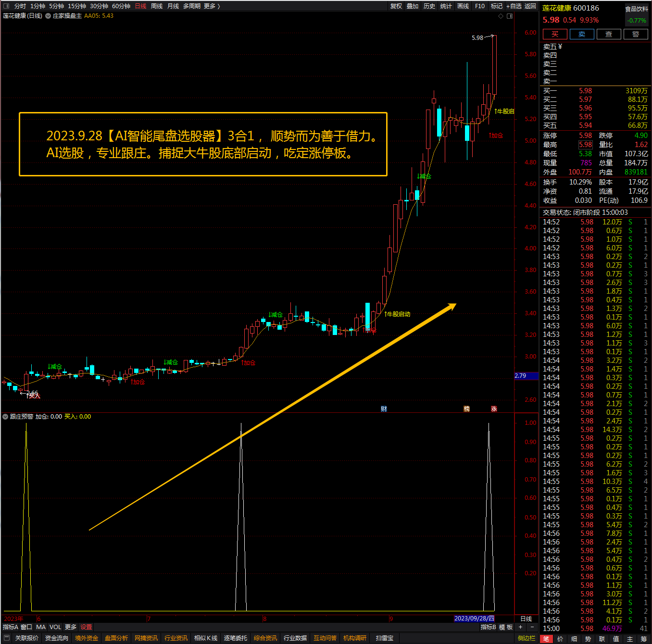
Task: Click the 统计 statistics button
Action: click(446, 6)
